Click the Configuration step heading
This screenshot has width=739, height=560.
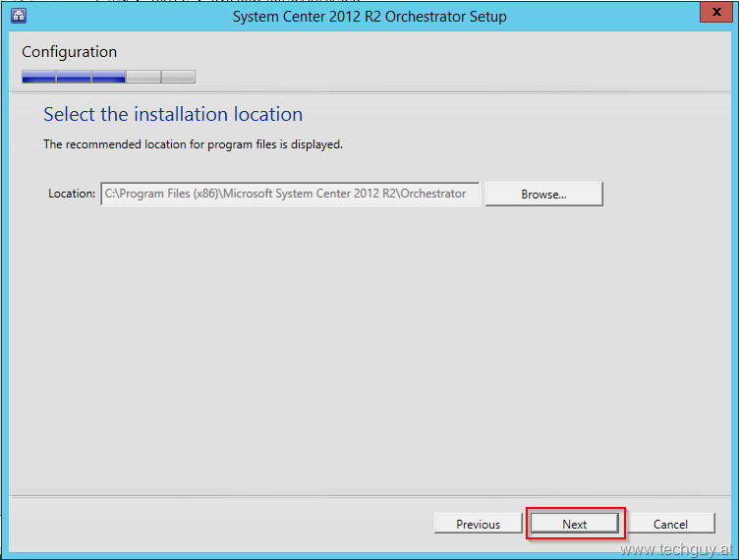click(69, 52)
